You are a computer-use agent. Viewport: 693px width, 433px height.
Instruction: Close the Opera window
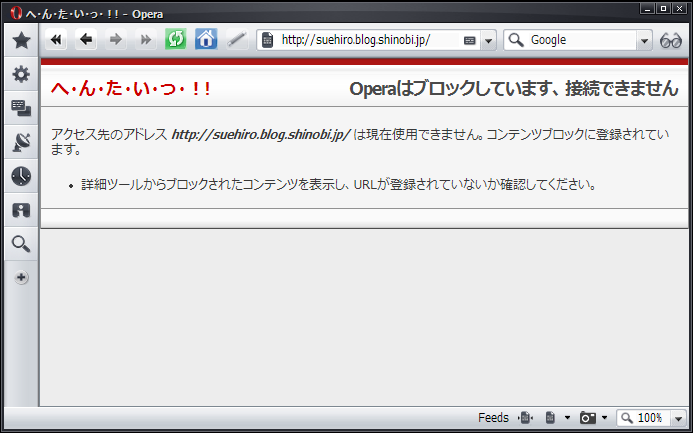tap(678, 8)
